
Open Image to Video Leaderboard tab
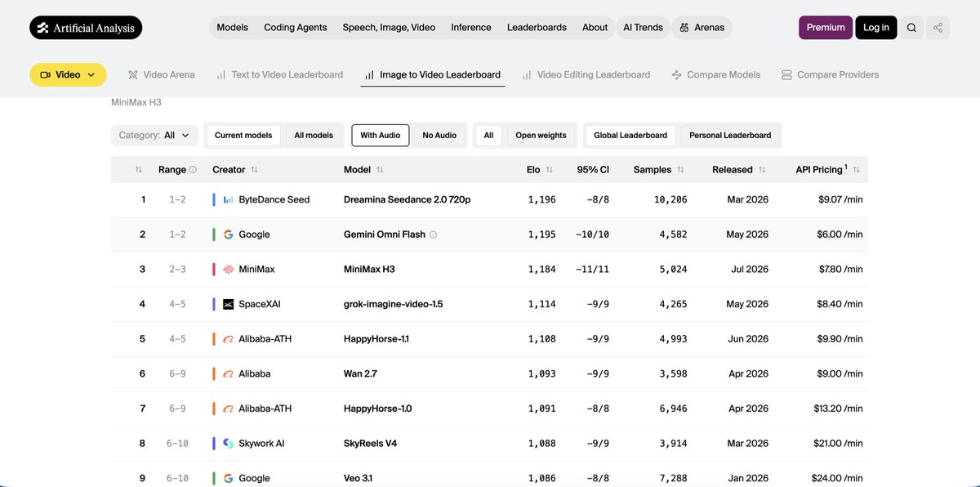(433, 74)
